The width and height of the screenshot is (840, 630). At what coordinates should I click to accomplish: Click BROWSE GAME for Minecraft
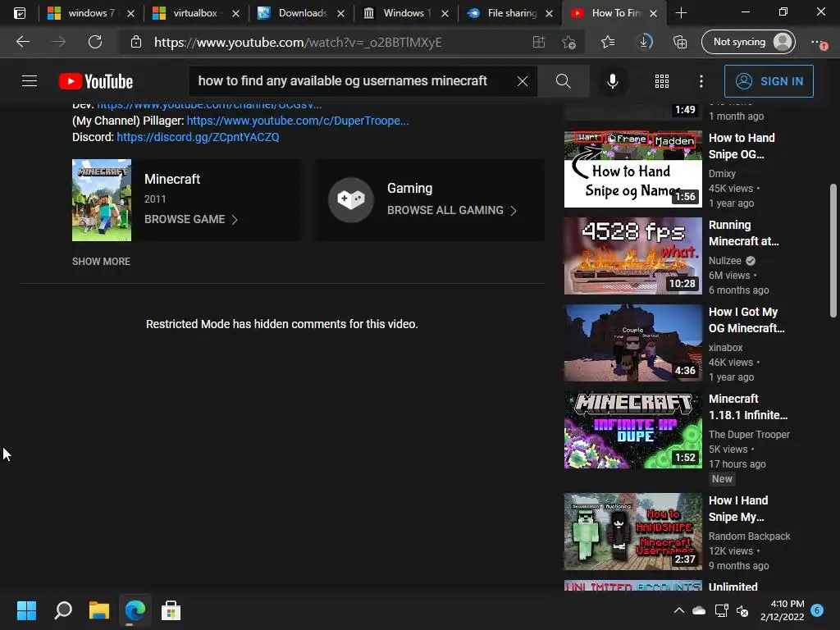pyautogui.click(x=190, y=219)
